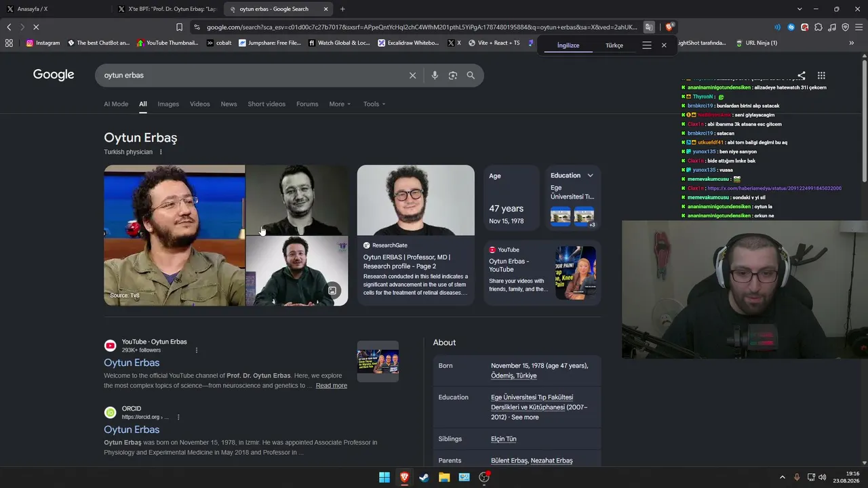Image resolution: width=868 pixels, height=488 pixels.
Task: Click the taskbar clock showing 19:16
Action: [846, 477]
